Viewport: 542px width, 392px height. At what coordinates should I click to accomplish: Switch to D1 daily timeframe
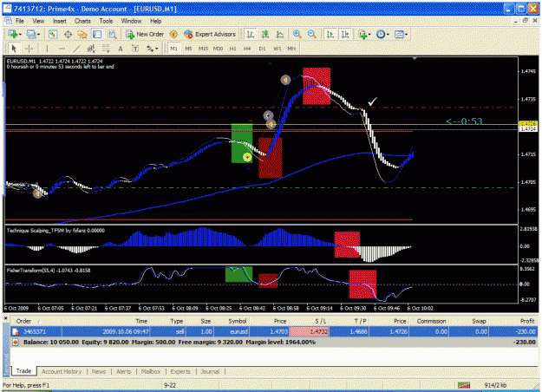(263, 49)
